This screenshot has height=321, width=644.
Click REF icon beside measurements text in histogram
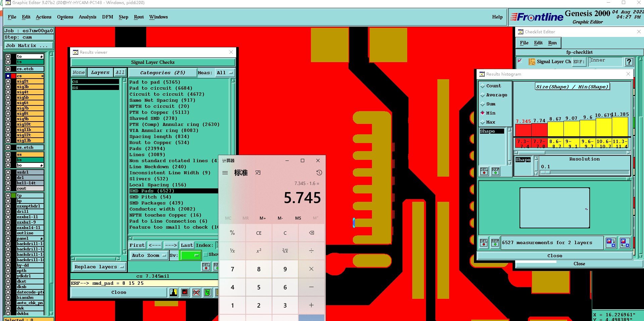(495, 242)
